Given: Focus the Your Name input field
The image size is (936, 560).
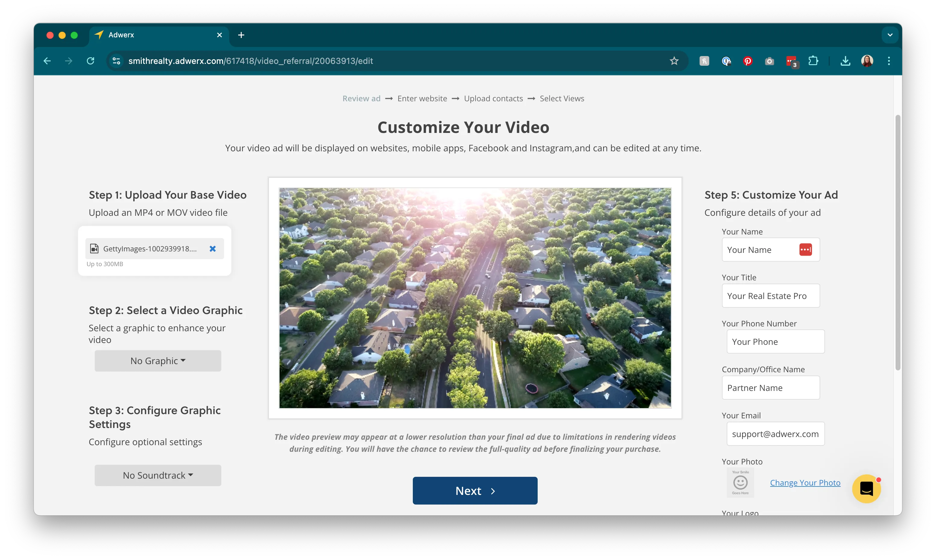Looking at the screenshot, I should tap(771, 250).
